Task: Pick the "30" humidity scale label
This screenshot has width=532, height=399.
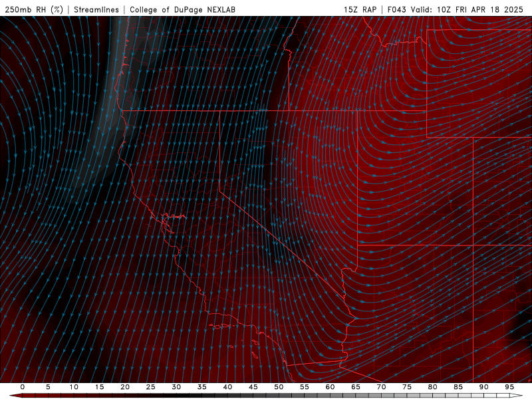Action: click(176, 387)
